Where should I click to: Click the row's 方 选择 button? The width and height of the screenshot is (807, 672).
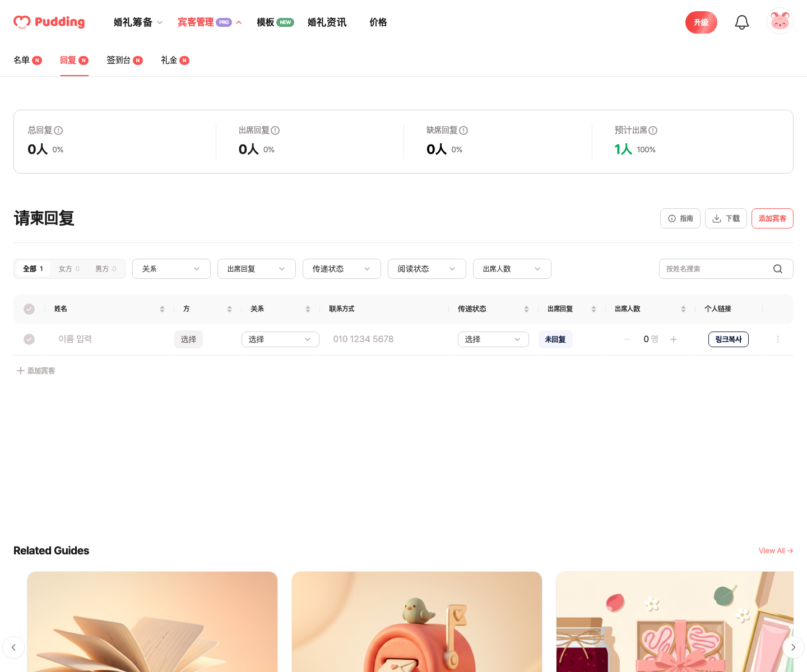coord(188,339)
